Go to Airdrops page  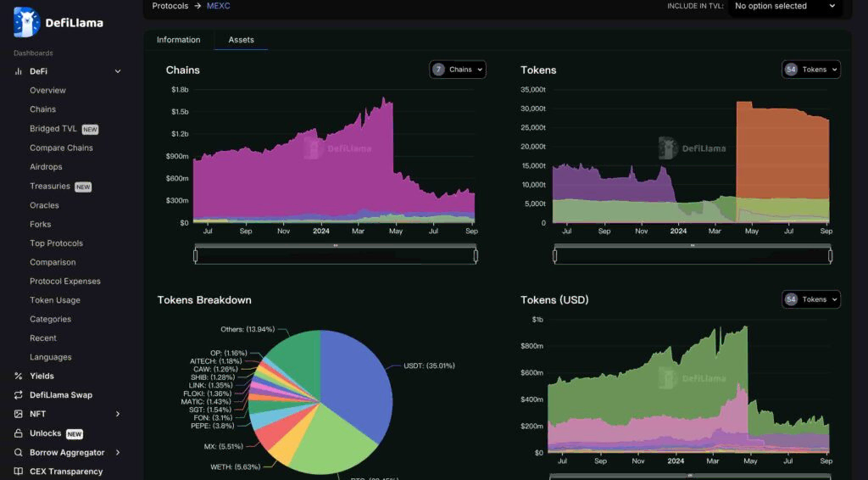(46, 167)
